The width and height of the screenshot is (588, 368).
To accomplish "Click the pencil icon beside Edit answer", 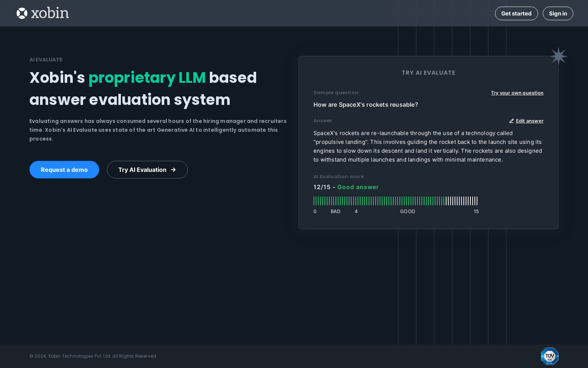I will pos(512,121).
